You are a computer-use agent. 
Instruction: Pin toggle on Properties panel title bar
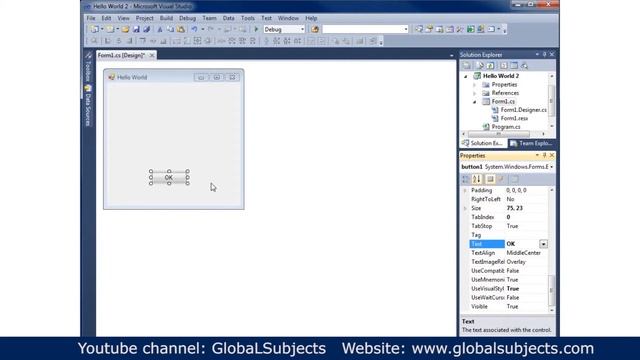(544, 156)
